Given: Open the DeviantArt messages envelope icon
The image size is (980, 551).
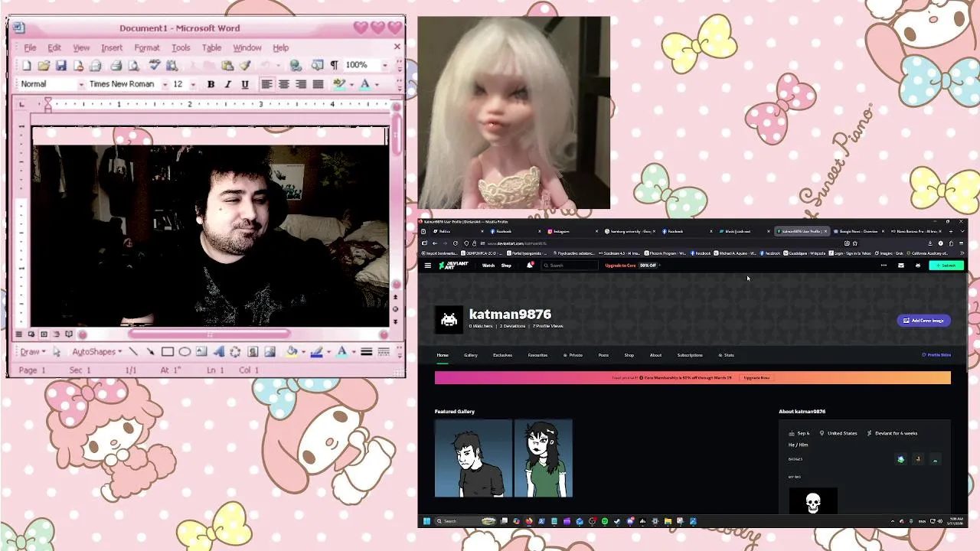Looking at the screenshot, I should coord(900,266).
